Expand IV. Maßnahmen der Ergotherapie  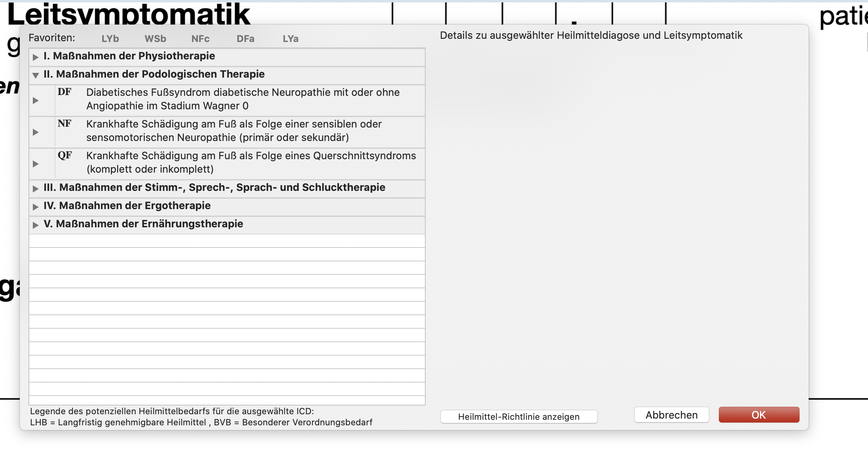[x=36, y=207]
